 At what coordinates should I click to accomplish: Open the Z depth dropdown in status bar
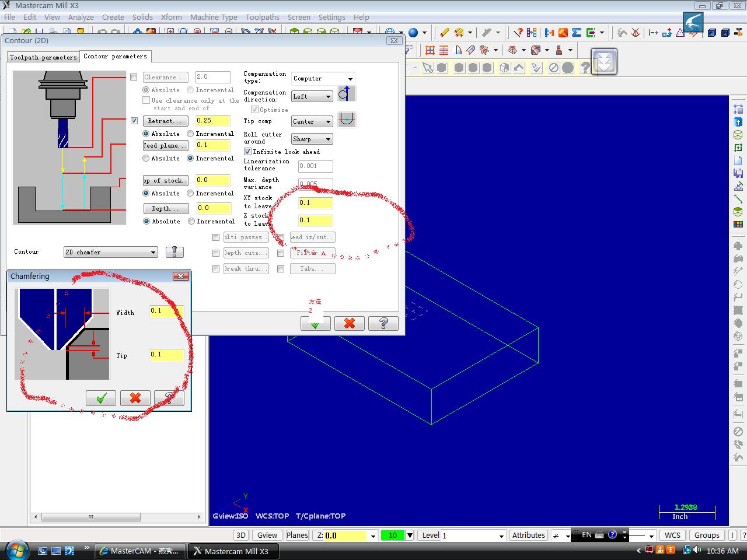click(x=373, y=535)
